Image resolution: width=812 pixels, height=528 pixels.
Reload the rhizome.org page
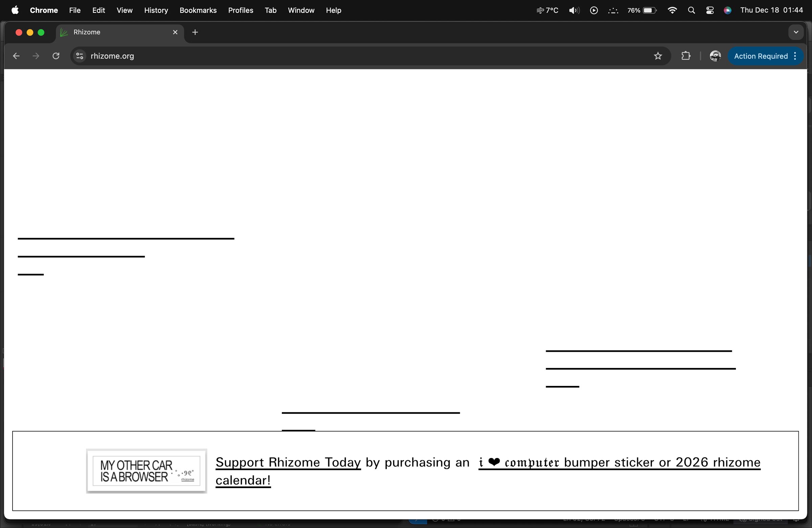[56, 56]
